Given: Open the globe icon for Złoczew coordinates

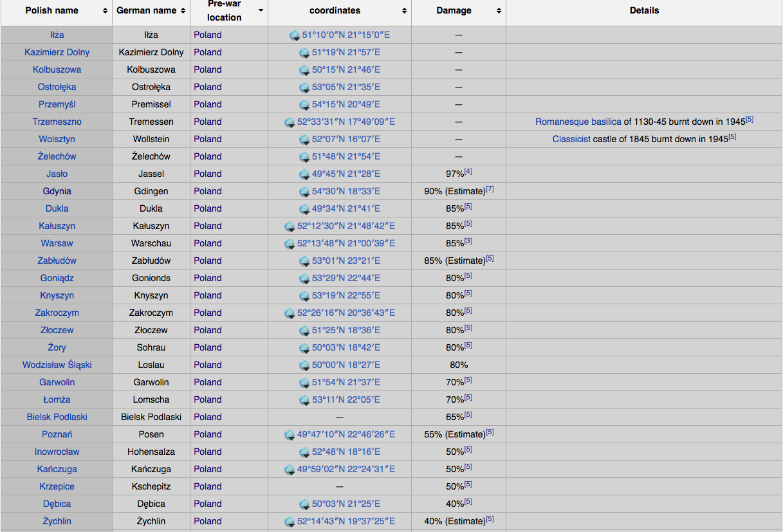Looking at the screenshot, I should pyautogui.click(x=304, y=331).
